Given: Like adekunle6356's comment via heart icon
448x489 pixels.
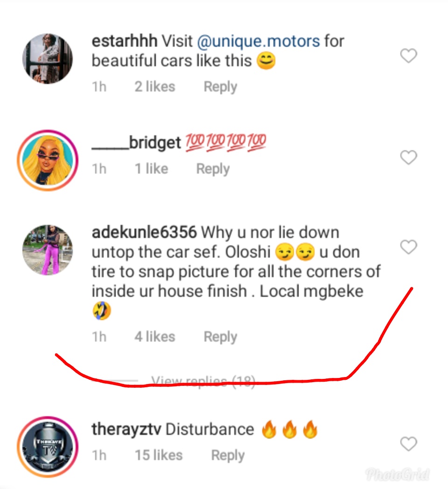Looking at the screenshot, I should click(409, 247).
